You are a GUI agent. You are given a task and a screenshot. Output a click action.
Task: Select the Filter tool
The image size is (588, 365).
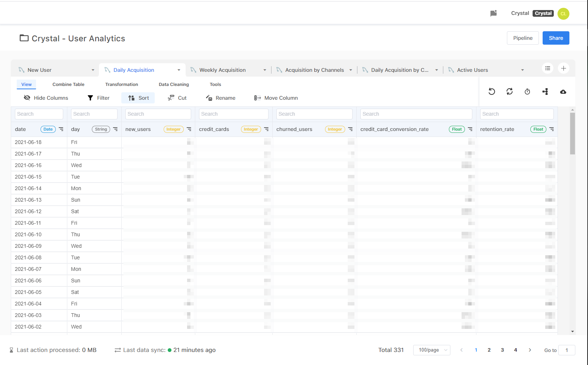click(99, 98)
